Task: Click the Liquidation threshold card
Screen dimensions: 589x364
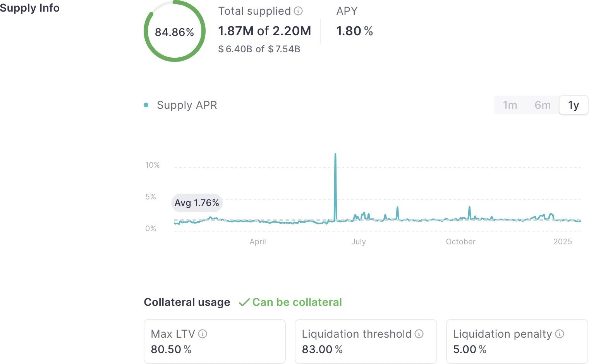Action: [366, 342]
